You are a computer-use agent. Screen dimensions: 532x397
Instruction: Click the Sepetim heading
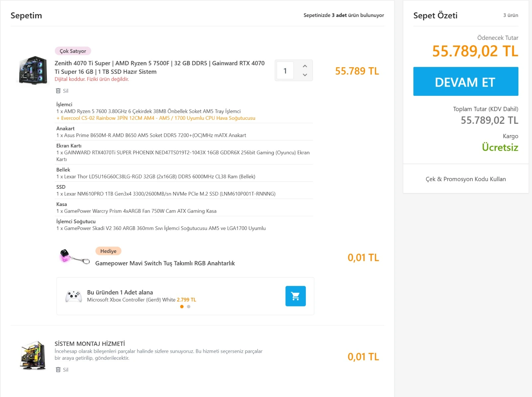tap(26, 15)
